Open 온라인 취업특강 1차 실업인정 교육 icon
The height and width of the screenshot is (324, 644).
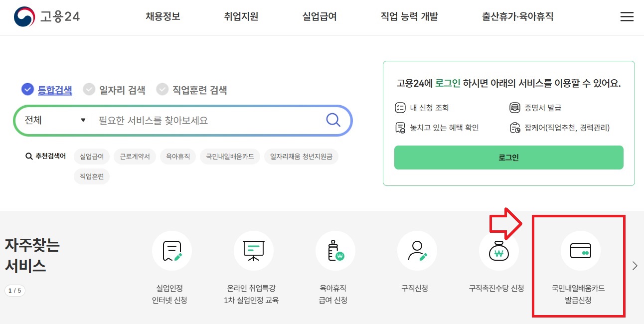[x=254, y=251]
